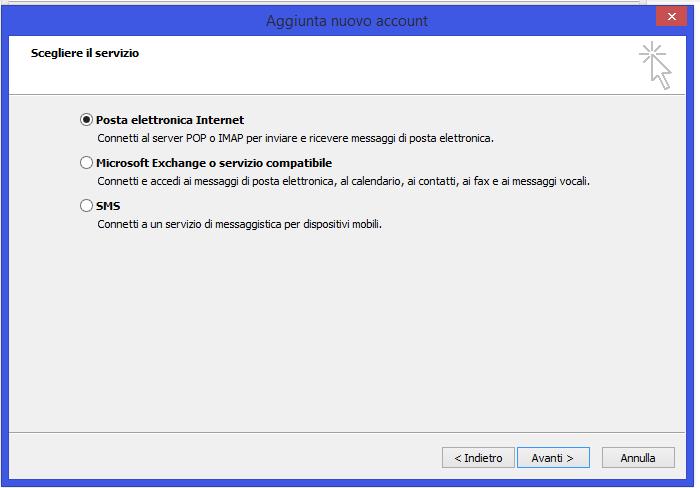Viewport: 700px width, 488px height.
Task: Return to previous step via Indietro
Action: (x=478, y=458)
